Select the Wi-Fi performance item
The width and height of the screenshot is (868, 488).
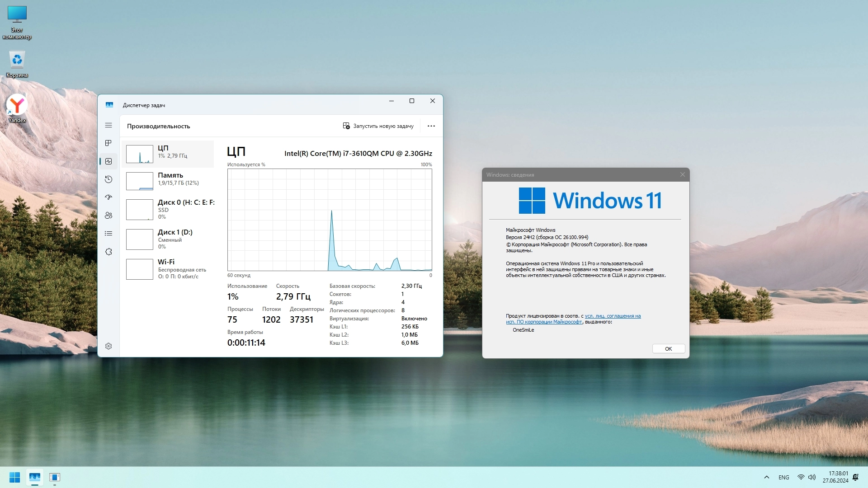click(x=170, y=269)
